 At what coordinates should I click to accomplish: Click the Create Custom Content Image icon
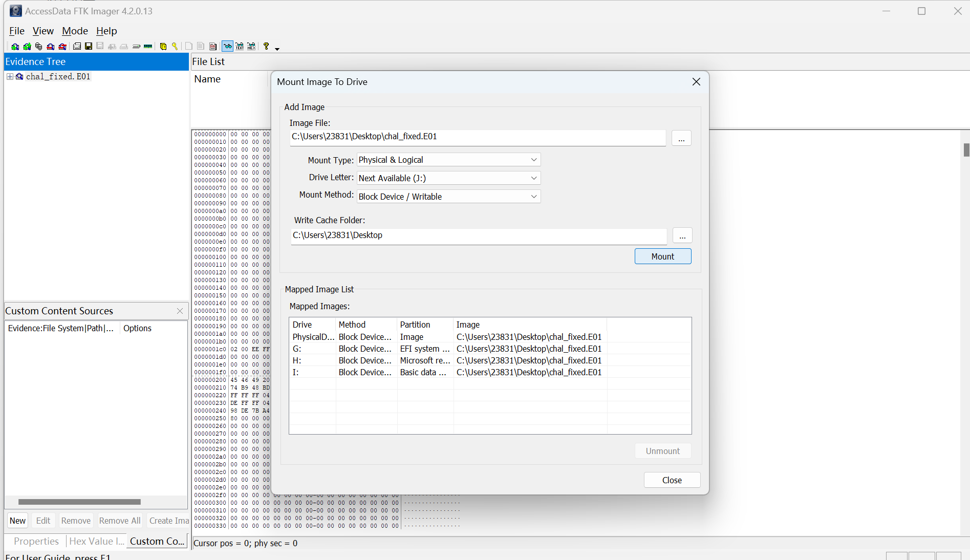click(x=124, y=47)
